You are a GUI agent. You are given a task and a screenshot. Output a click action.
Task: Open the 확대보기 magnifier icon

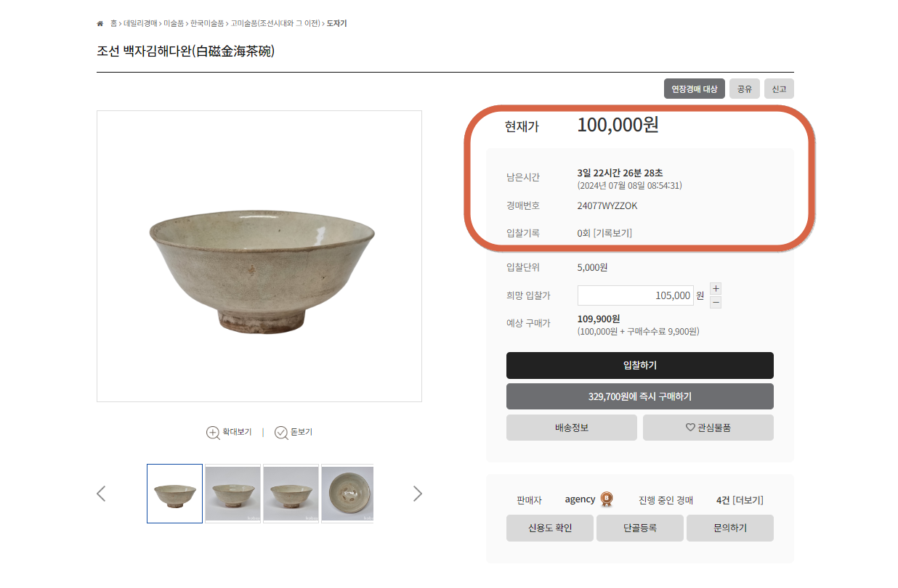(213, 432)
